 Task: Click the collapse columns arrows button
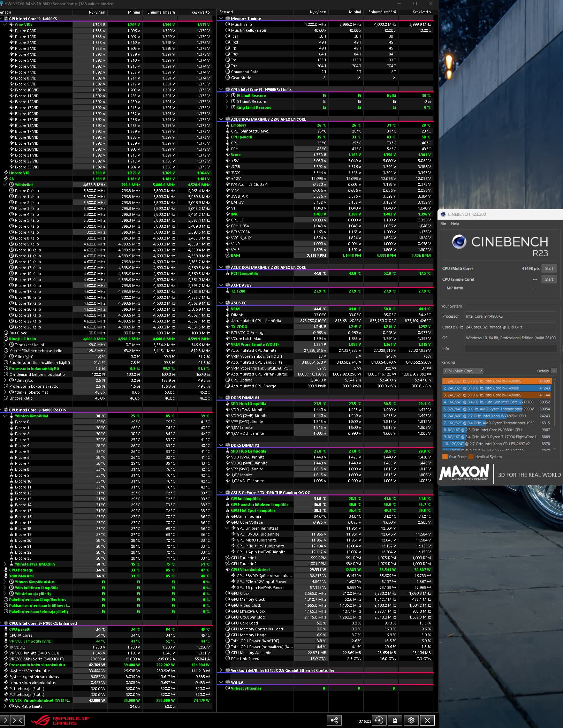(x=17, y=720)
